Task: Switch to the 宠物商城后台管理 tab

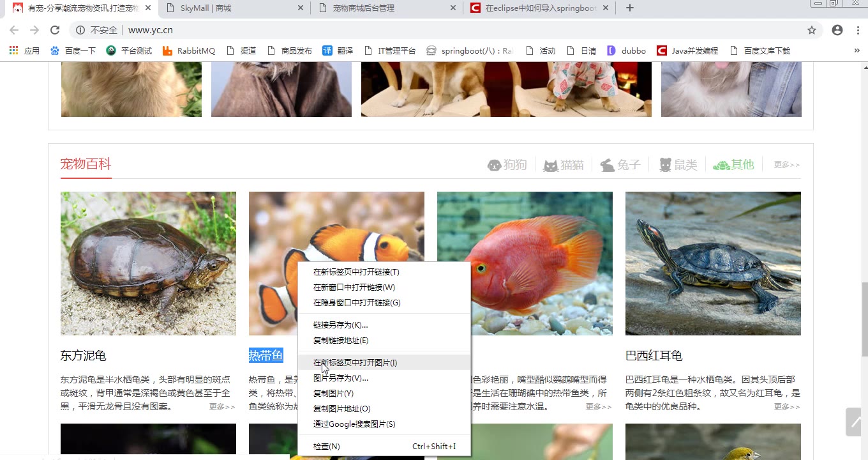Action: (x=386, y=8)
